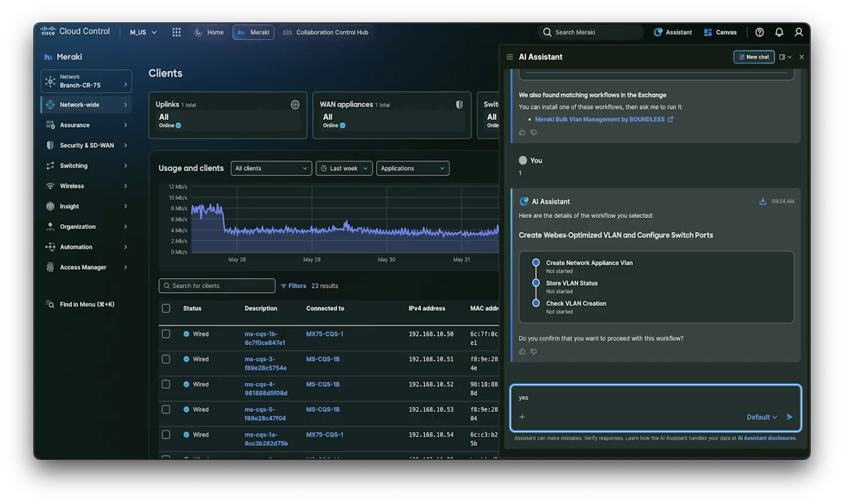Send the chat message with arrow icon

click(789, 417)
